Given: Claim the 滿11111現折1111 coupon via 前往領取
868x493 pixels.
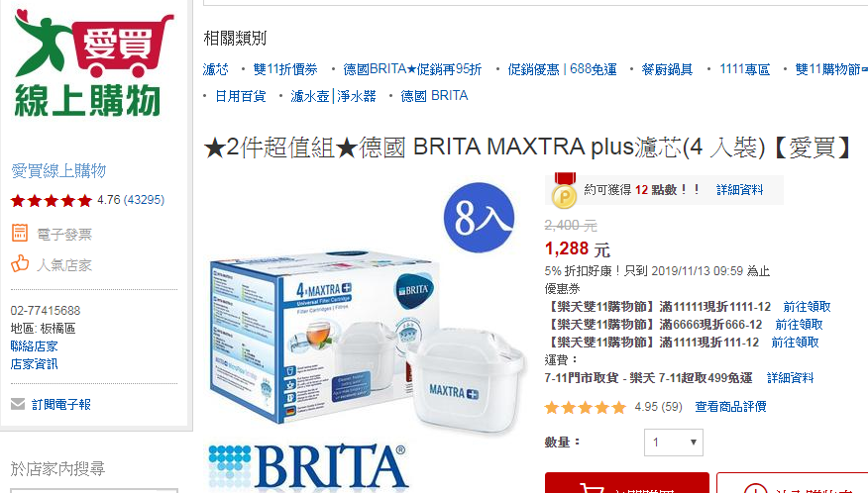Looking at the screenshot, I should tap(807, 307).
